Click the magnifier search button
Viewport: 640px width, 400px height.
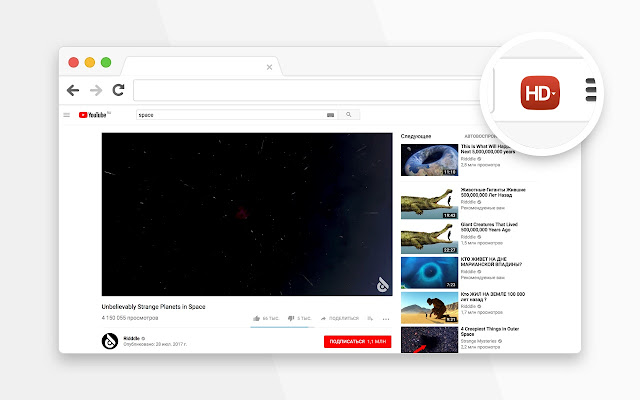tap(349, 115)
